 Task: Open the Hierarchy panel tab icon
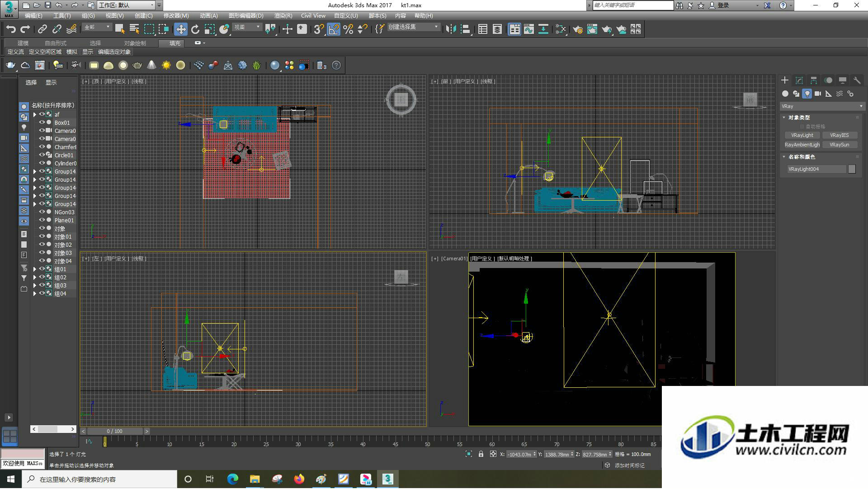pyautogui.click(x=814, y=80)
